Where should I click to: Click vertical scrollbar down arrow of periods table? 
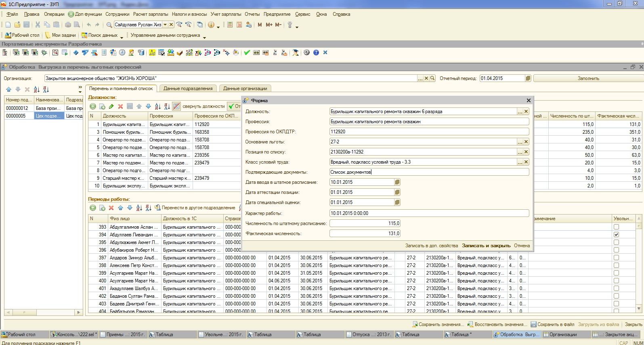pyautogui.click(x=639, y=309)
